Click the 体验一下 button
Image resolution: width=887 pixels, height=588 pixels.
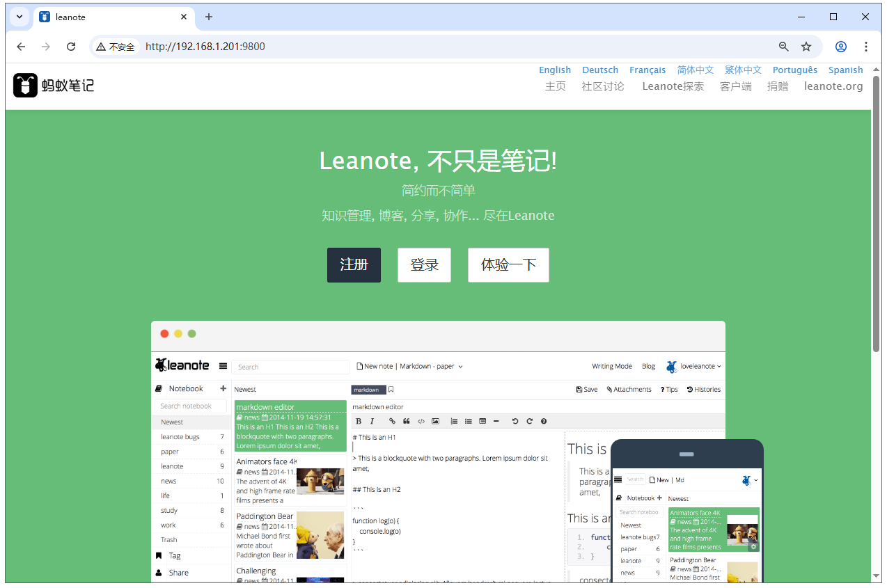tap(508, 265)
